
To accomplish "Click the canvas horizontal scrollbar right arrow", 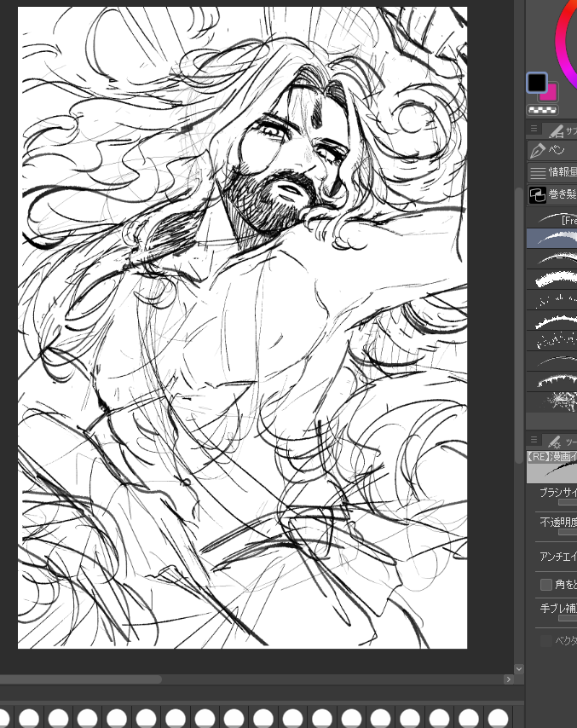I will (508, 679).
